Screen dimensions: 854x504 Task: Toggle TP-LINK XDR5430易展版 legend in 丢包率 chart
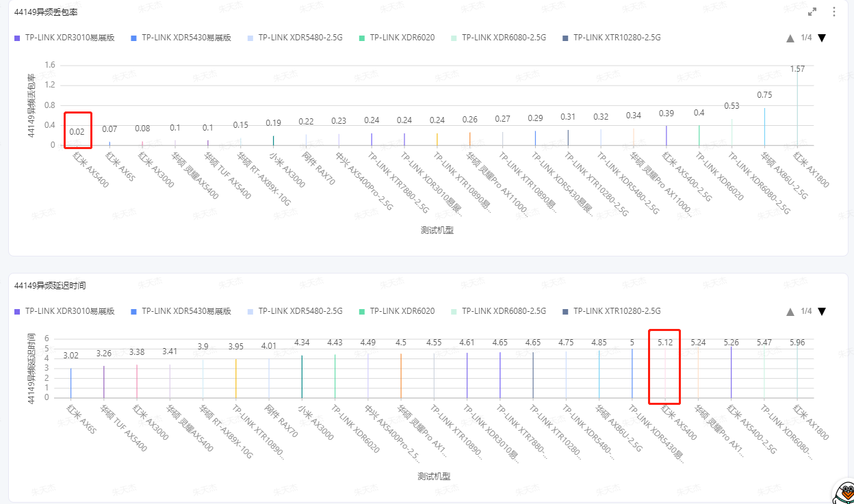pos(181,38)
